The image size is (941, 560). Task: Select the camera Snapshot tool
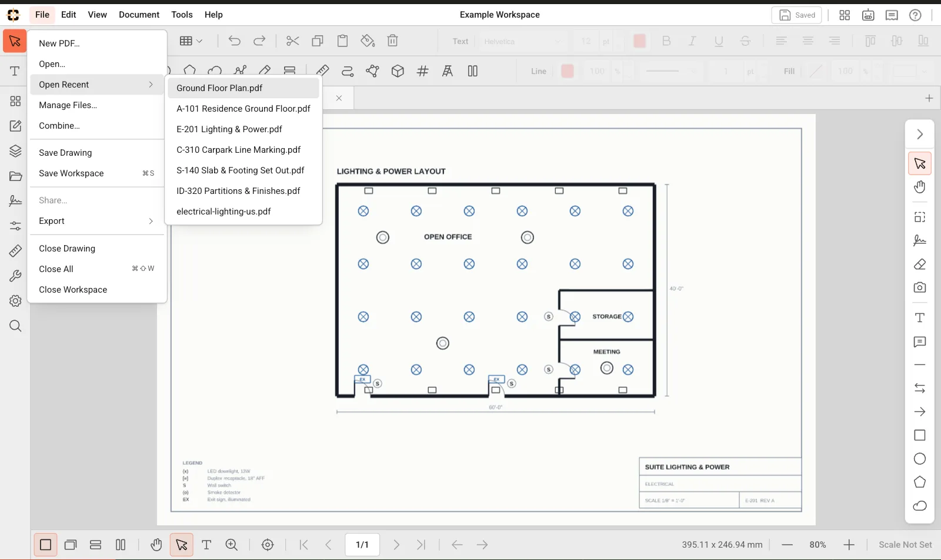point(920,288)
